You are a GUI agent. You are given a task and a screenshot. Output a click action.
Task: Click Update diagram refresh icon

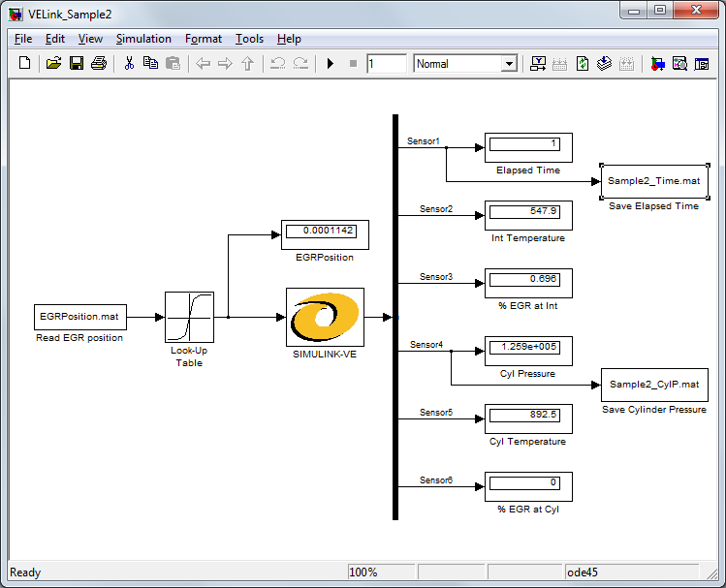[x=583, y=63]
